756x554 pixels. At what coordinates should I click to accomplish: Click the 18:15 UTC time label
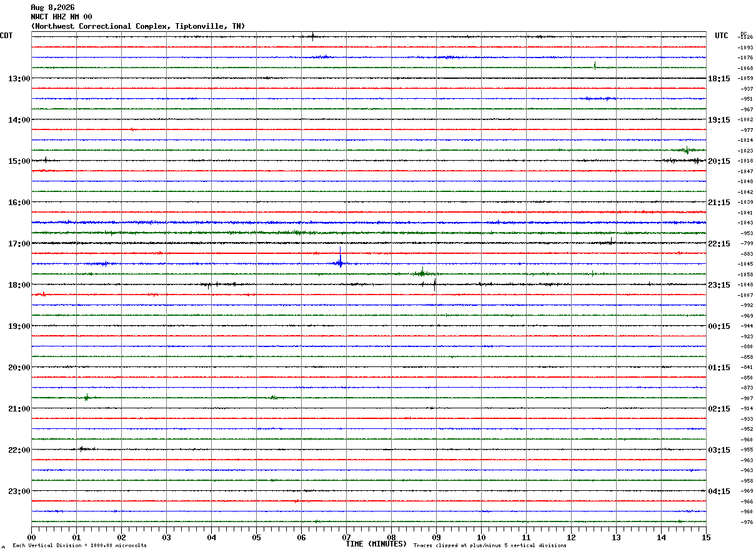[719, 79]
